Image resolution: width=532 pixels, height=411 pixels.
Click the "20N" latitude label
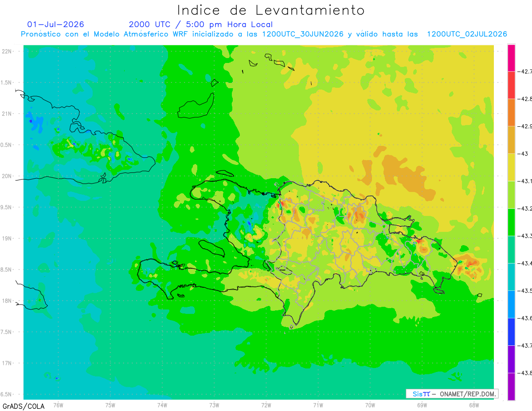(x=7, y=176)
